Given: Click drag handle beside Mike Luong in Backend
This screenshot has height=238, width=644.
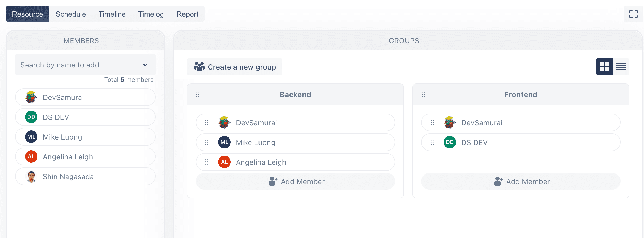Looking at the screenshot, I should [207, 142].
